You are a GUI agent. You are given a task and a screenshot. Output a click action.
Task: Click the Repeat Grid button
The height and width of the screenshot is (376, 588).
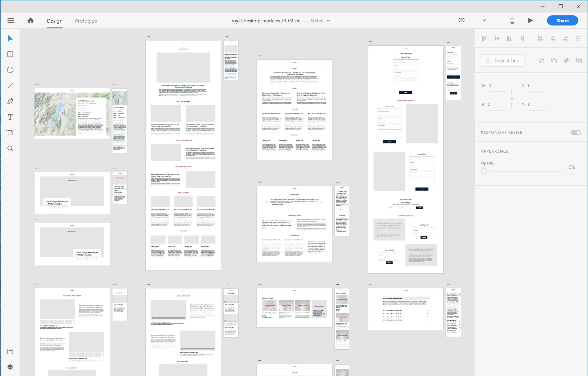[x=503, y=61]
